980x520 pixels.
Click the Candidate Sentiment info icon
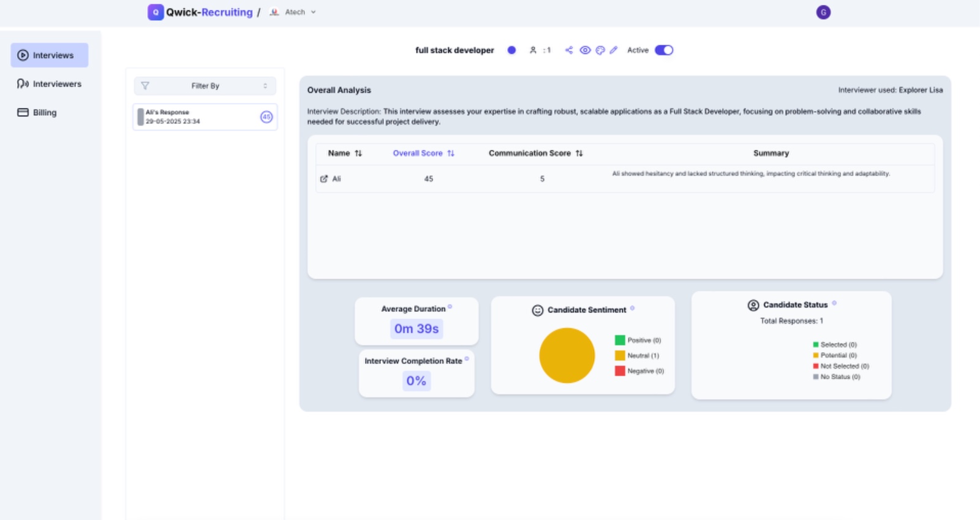click(x=632, y=308)
